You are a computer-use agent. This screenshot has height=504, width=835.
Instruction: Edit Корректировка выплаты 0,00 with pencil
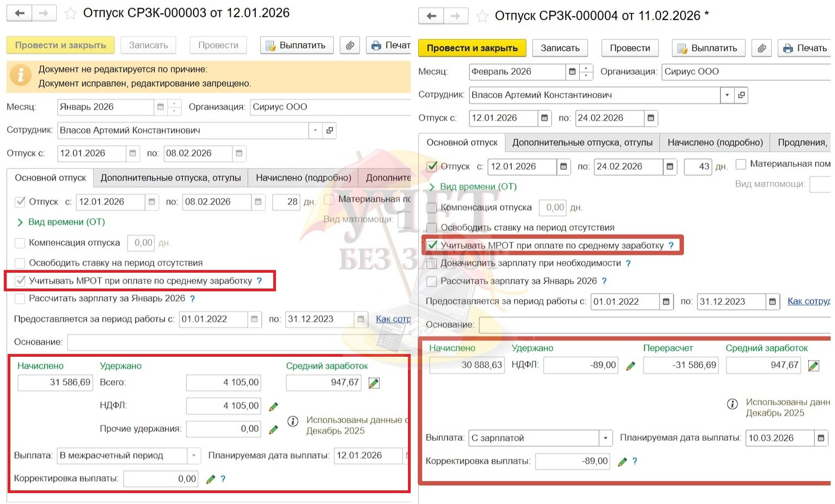[x=211, y=479]
